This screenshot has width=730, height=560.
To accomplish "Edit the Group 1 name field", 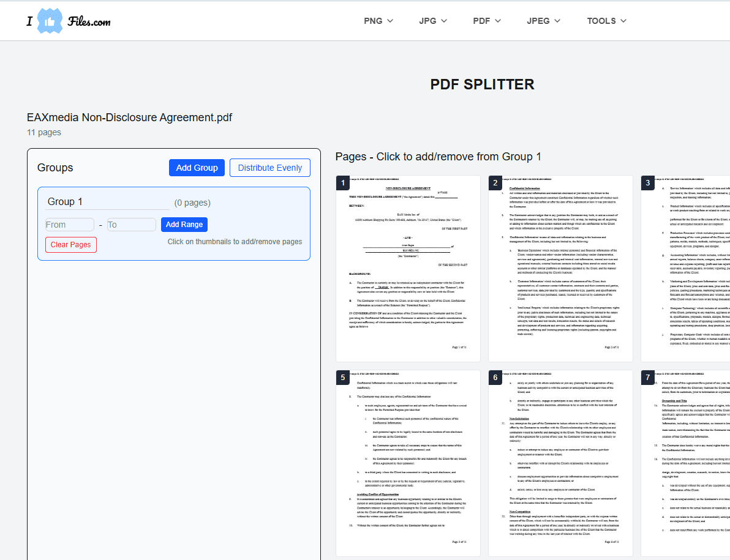I will [x=107, y=202].
